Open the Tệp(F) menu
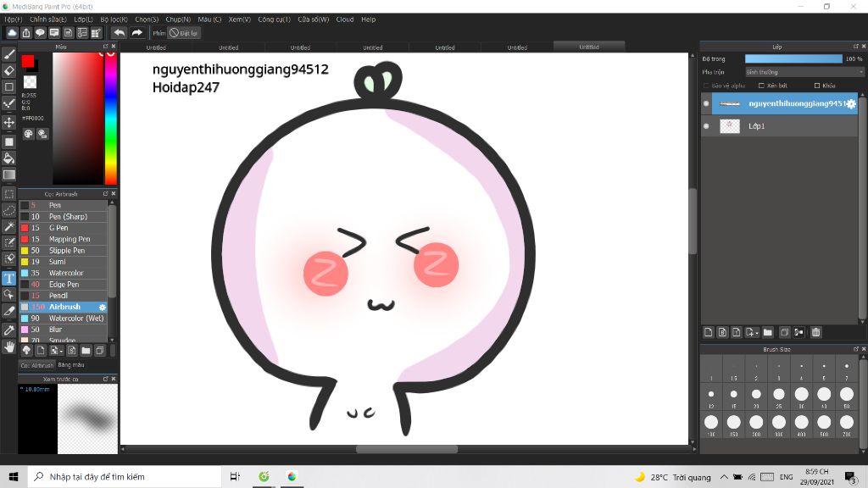 14,19
